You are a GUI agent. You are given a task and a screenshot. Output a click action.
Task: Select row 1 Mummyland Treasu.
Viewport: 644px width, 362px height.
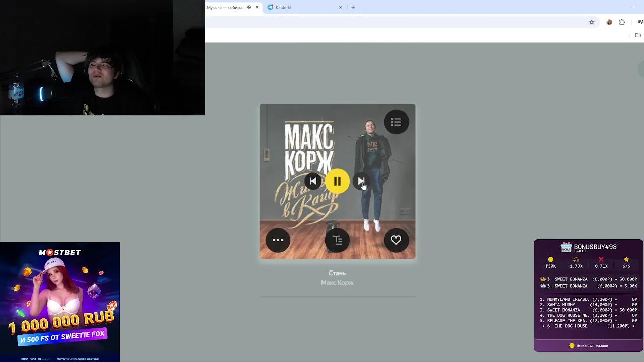pos(589,300)
